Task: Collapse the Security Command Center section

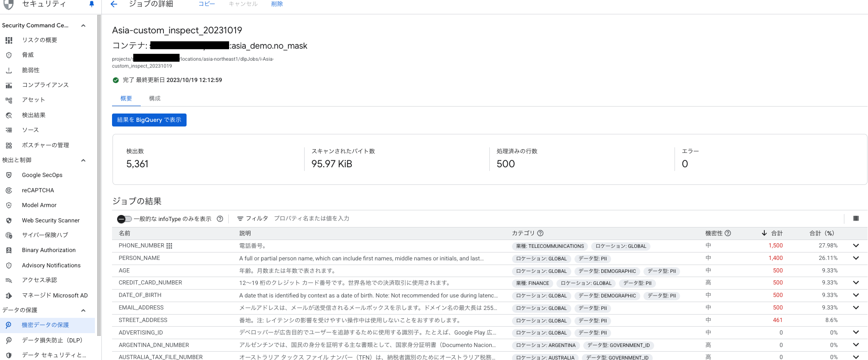Action: (83, 25)
